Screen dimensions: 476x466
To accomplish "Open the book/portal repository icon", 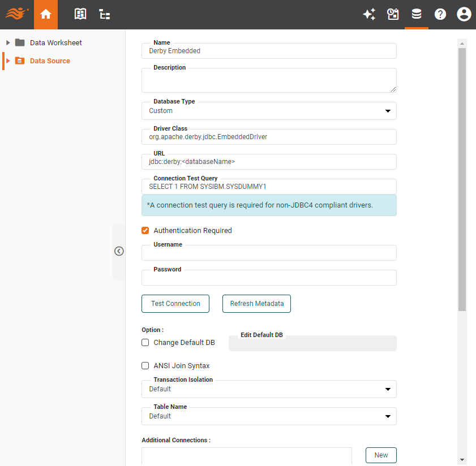I will 81,15.
